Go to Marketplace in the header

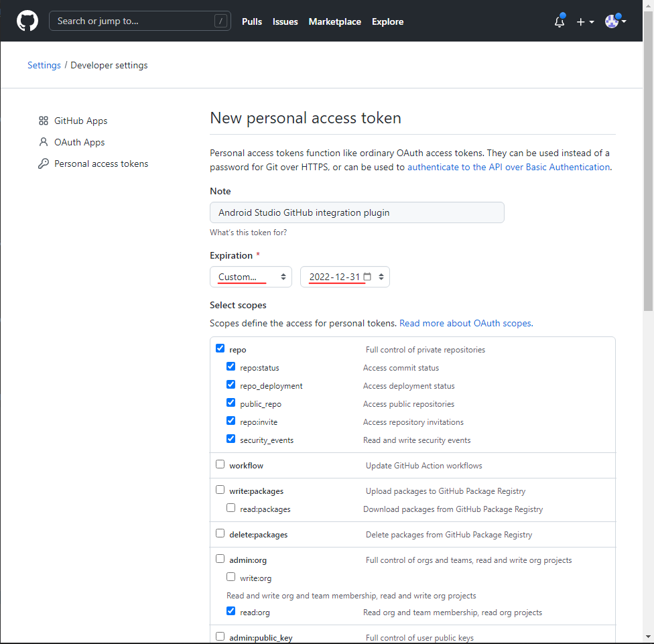pos(335,21)
